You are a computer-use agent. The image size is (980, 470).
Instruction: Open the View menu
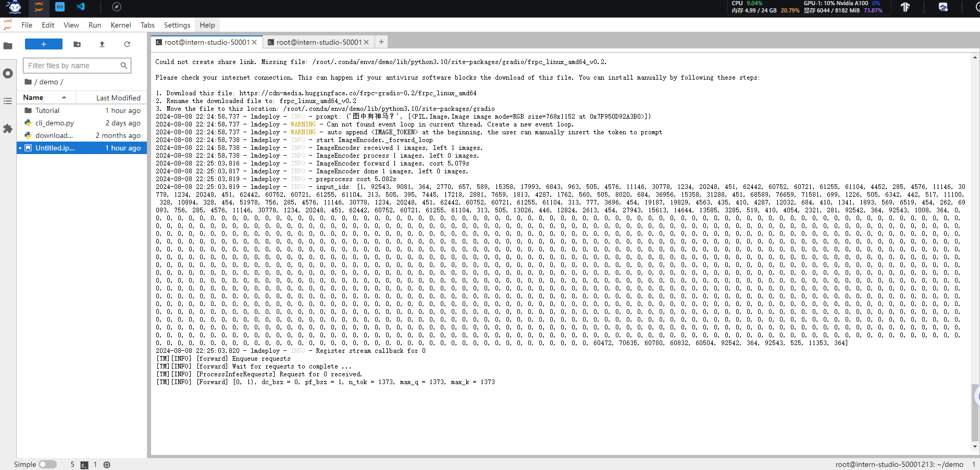[71, 25]
